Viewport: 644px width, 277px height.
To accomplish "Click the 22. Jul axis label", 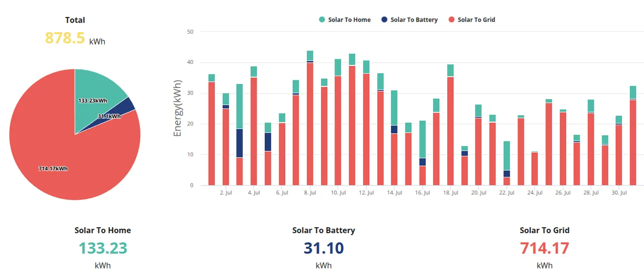I will (x=507, y=193).
